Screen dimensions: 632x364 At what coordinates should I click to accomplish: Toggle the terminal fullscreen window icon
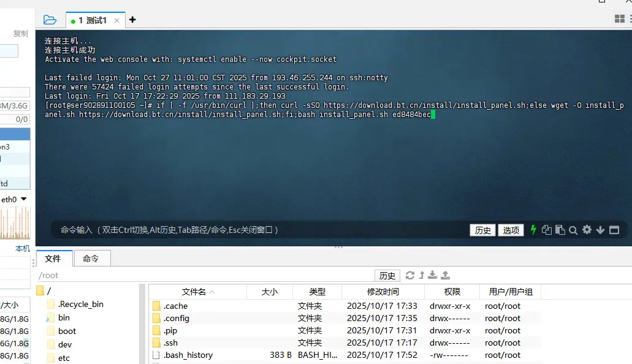tap(614, 230)
